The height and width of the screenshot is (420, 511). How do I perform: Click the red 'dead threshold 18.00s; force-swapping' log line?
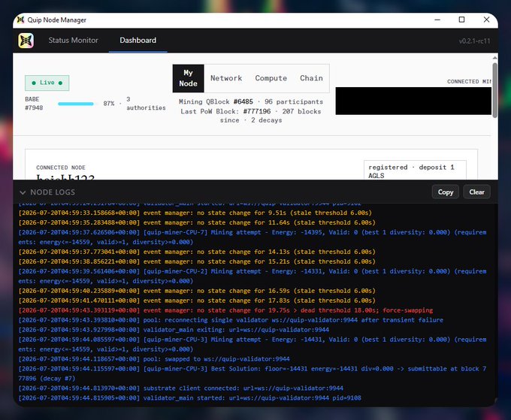[225, 310]
